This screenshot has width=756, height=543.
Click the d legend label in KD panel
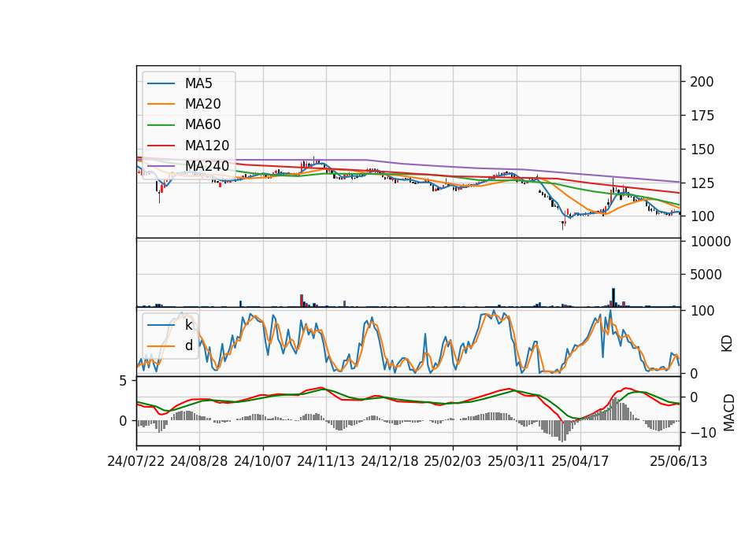(188, 345)
